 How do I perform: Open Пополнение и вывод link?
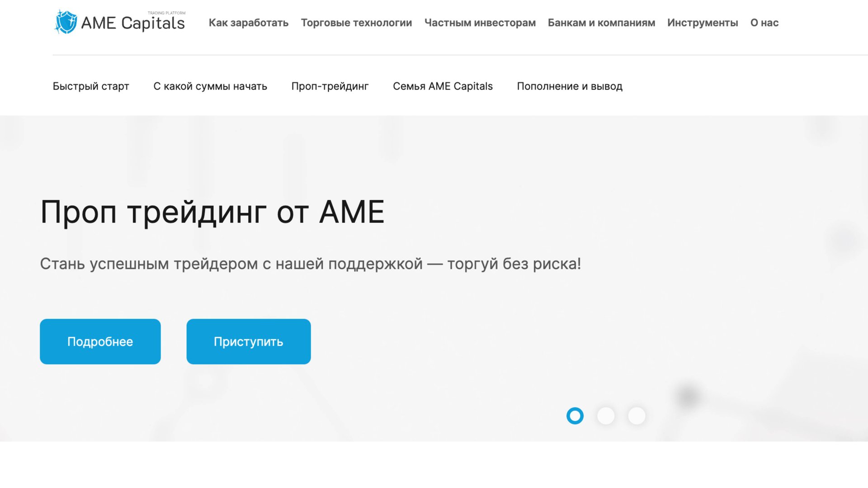tap(570, 86)
